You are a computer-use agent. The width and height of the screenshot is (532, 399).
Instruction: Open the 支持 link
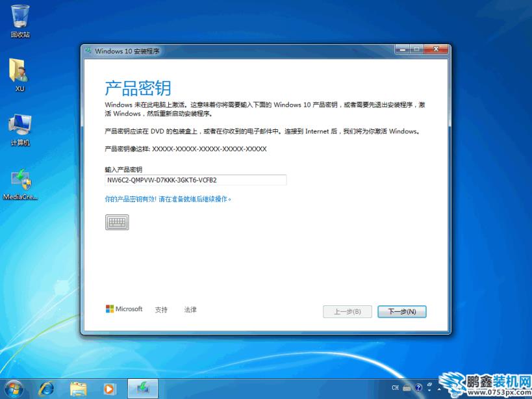click(161, 309)
